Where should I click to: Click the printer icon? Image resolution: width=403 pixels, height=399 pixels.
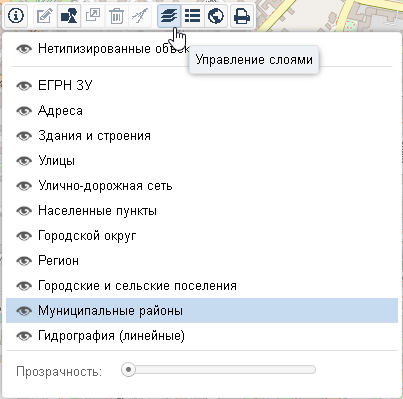click(x=242, y=16)
